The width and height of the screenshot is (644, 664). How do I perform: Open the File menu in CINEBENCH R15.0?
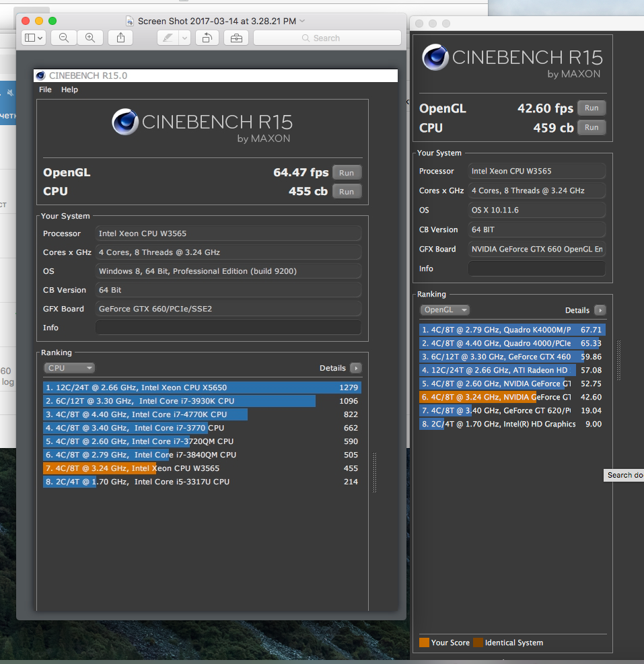(x=45, y=89)
